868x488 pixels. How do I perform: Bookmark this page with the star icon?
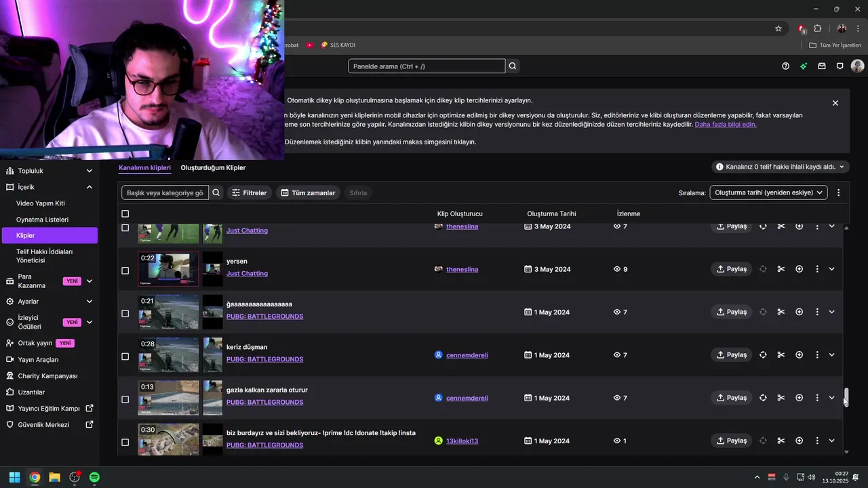pyautogui.click(x=778, y=28)
